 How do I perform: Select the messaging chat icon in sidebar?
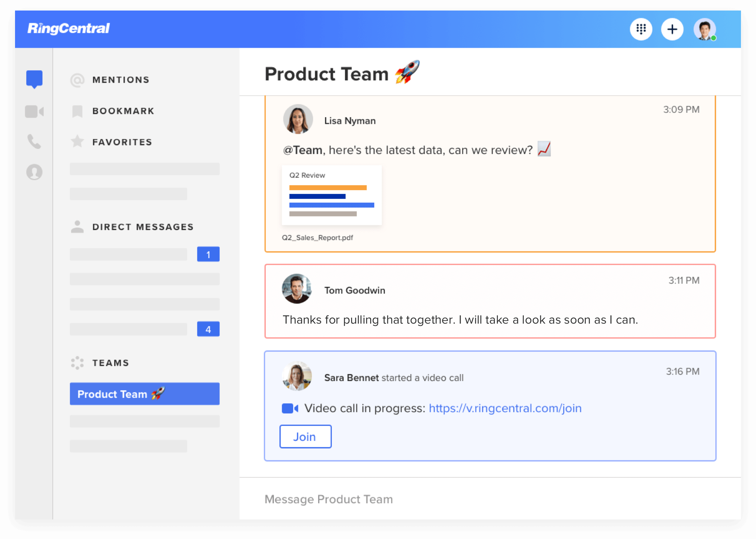tap(34, 79)
